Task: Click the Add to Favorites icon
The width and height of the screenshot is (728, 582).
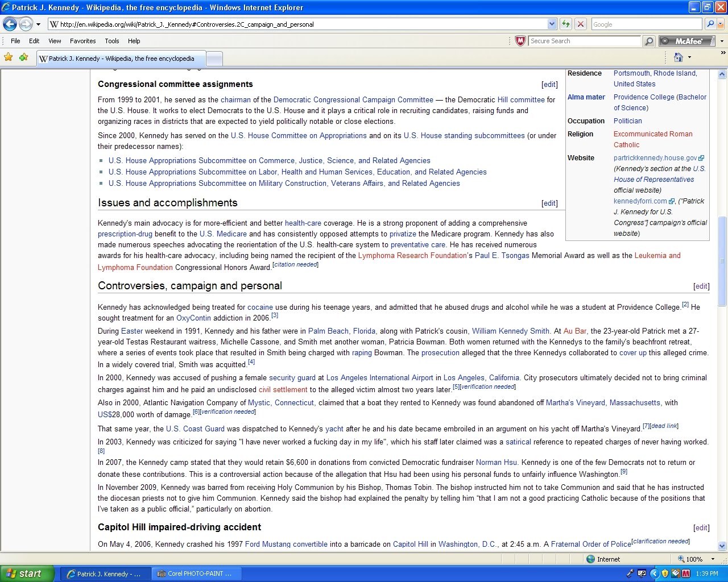Action: coord(23,57)
